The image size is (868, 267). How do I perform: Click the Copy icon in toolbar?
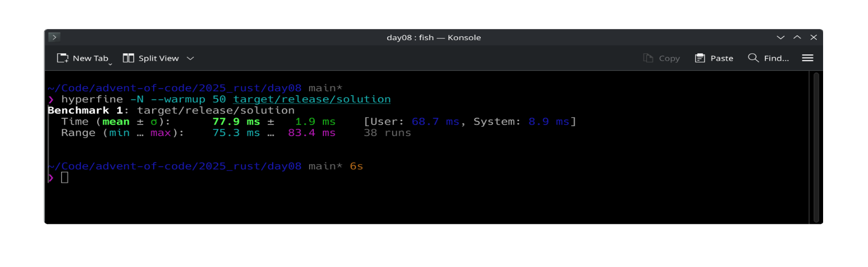click(x=648, y=58)
